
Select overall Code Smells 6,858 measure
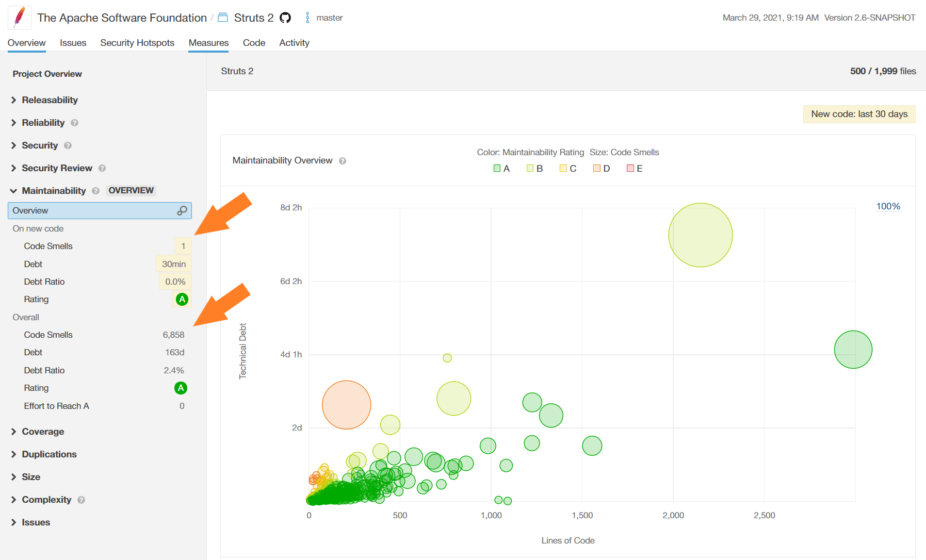click(x=100, y=335)
